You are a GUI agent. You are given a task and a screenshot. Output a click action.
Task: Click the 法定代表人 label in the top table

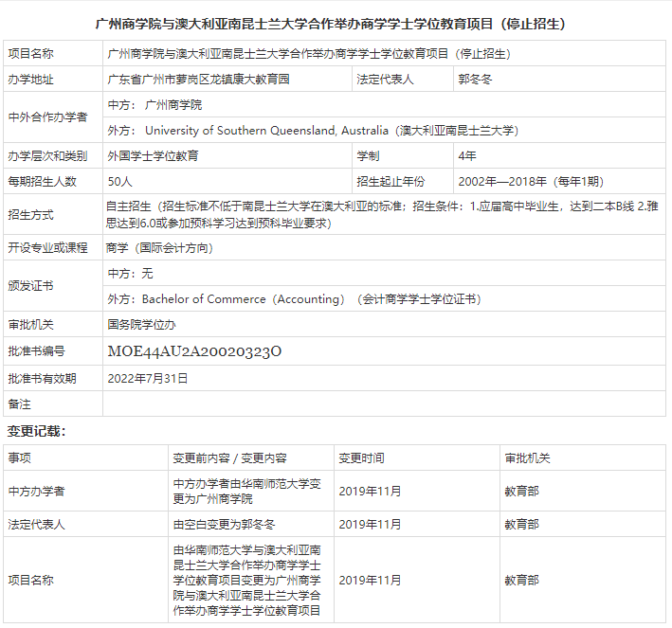pyautogui.click(x=385, y=80)
